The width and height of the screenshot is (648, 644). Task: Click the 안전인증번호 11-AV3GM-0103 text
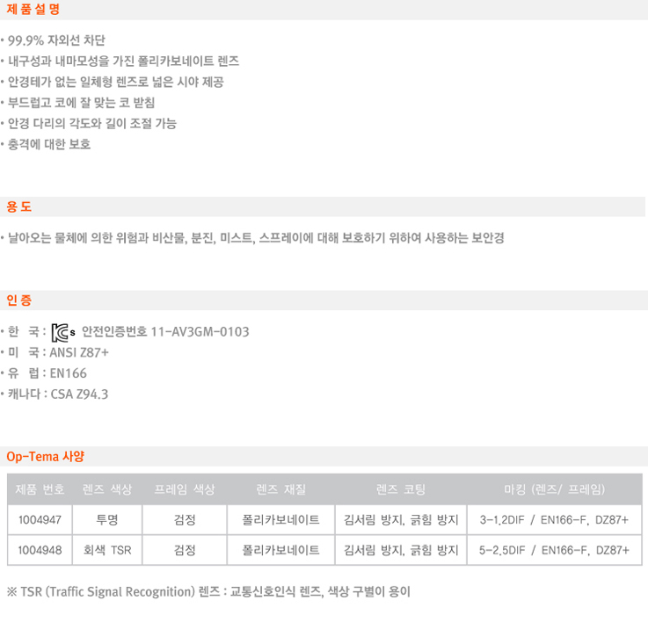(x=165, y=332)
